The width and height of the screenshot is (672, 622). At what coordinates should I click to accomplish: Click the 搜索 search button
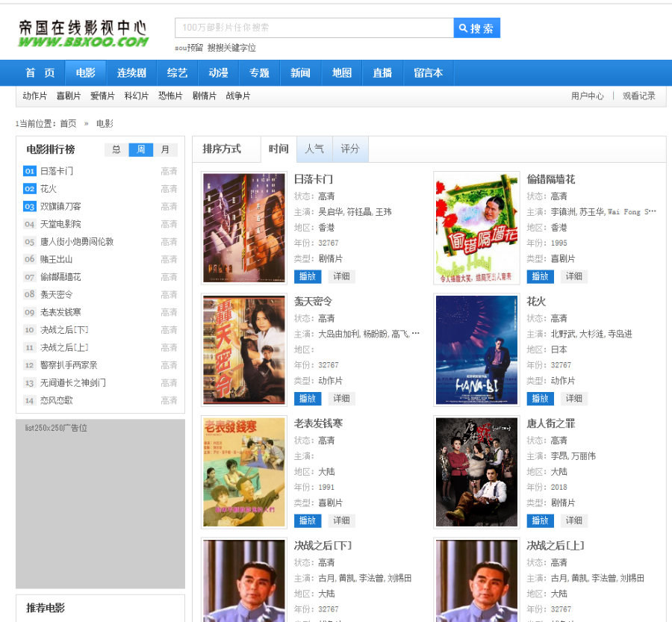tap(476, 28)
